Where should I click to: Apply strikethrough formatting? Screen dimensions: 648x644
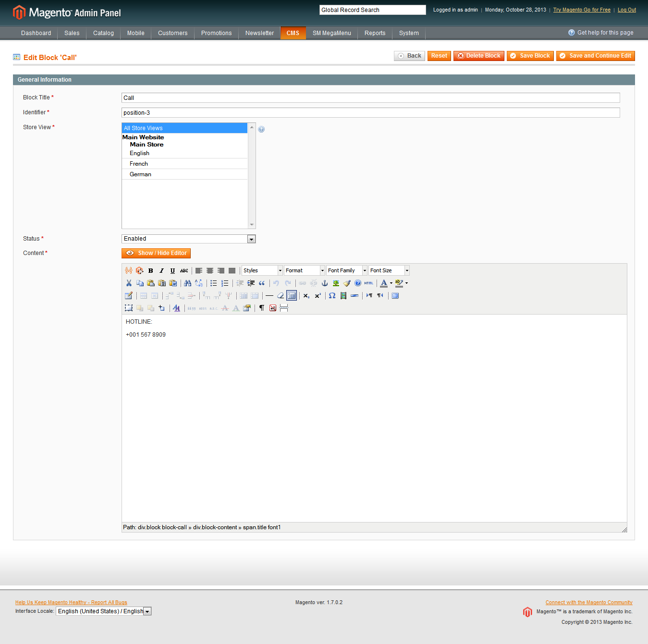tap(184, 270)
